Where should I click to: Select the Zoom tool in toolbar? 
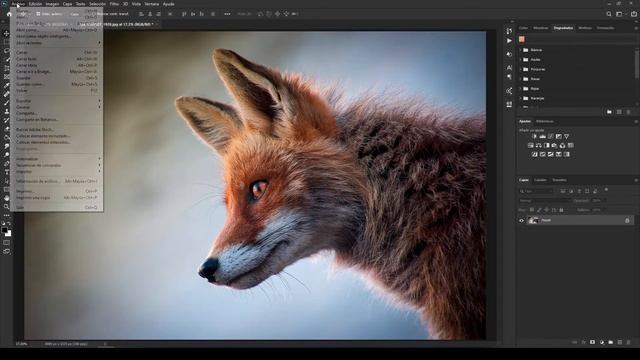7,207
